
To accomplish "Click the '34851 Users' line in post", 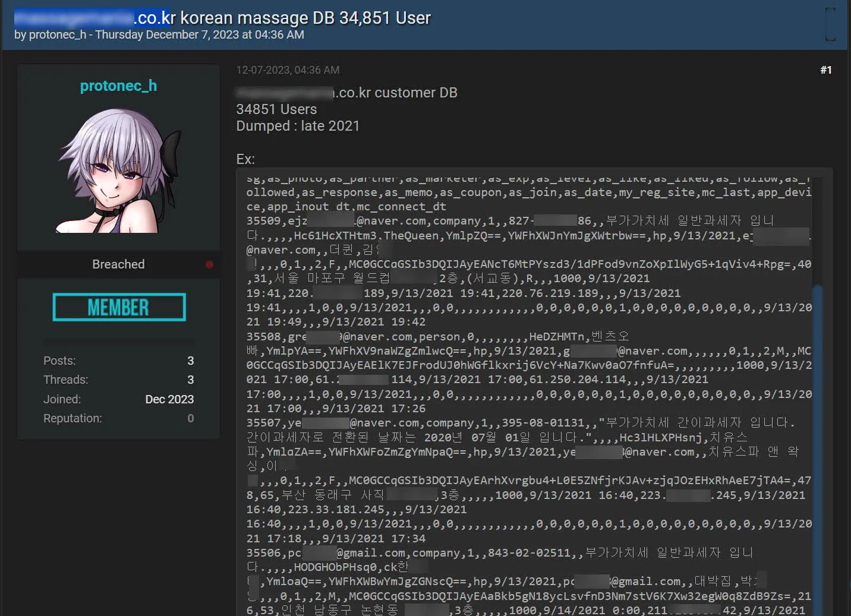I will point(276,109).
